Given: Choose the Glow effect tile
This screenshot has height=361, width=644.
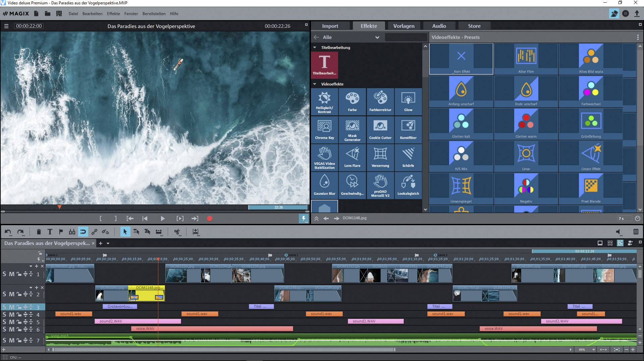Looking at the screenshot, I should click(x=408, y=102).
